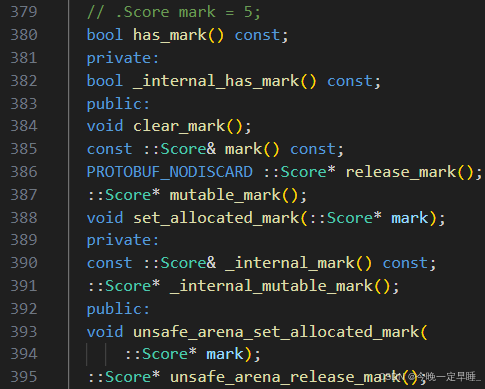The height and width of the screenshot is (389, 485).
Task: Click 'void' keyword on line 384
Action: pos(105,126)
